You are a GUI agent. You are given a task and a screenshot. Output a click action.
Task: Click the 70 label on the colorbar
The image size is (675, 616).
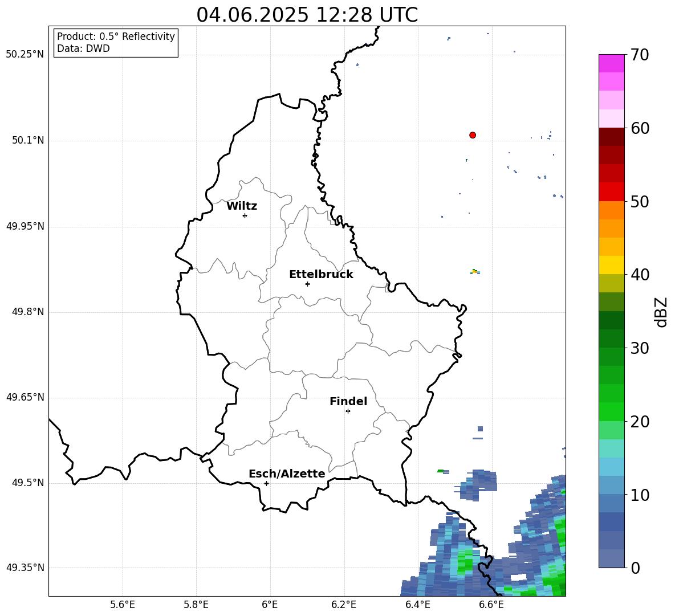tap(640, 55)
